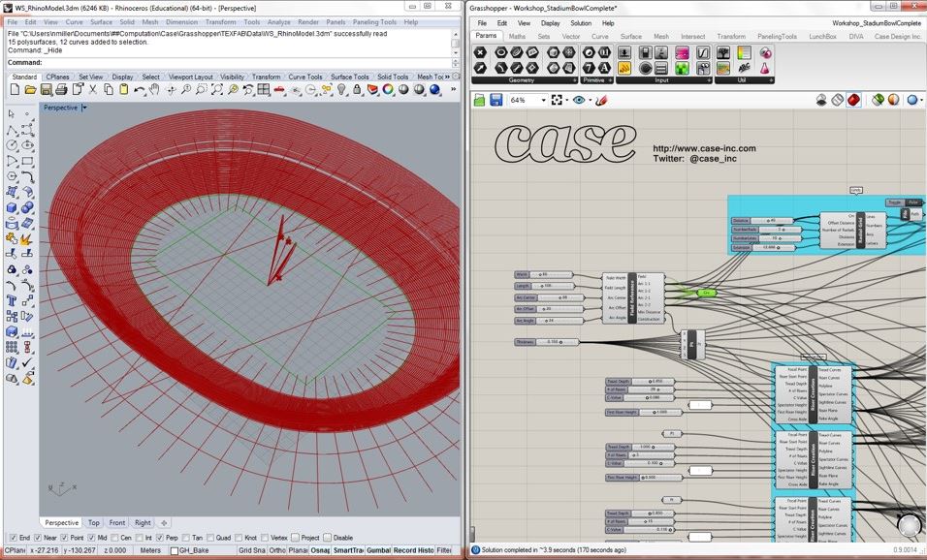Click the Osnap button in Rhino's status bar

pyautogui.click(x=321, y=549)
